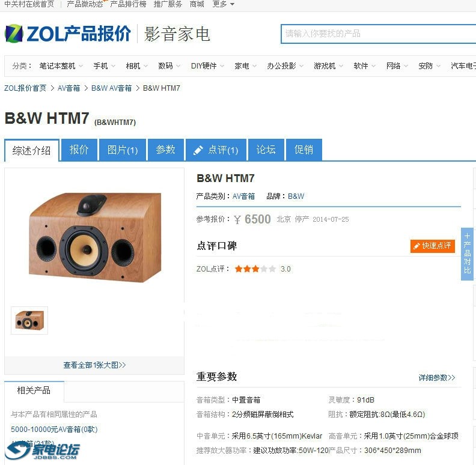
Task: Click the plus icon on 产品对比 sidebar
Action: pyautogui.click(x=467, y=236)
